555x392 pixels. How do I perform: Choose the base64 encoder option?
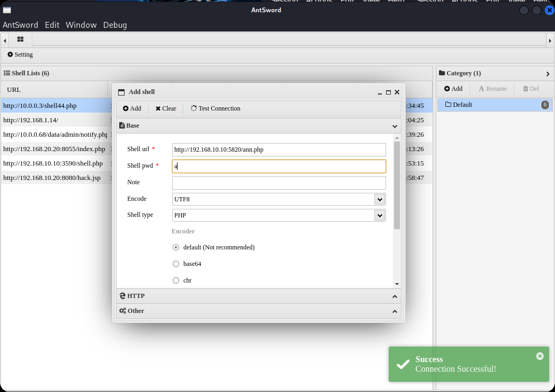(176, 264)
